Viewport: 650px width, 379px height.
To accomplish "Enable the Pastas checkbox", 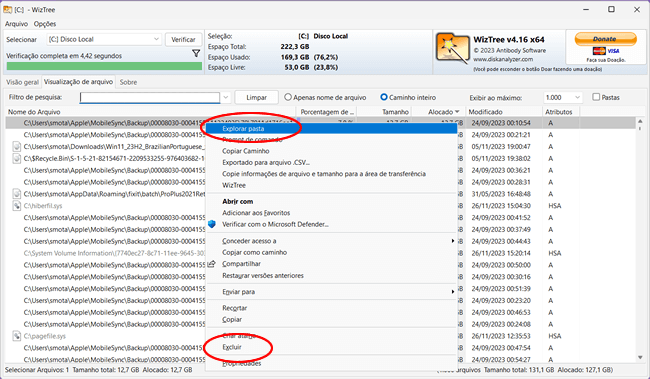I will point(596,97).
